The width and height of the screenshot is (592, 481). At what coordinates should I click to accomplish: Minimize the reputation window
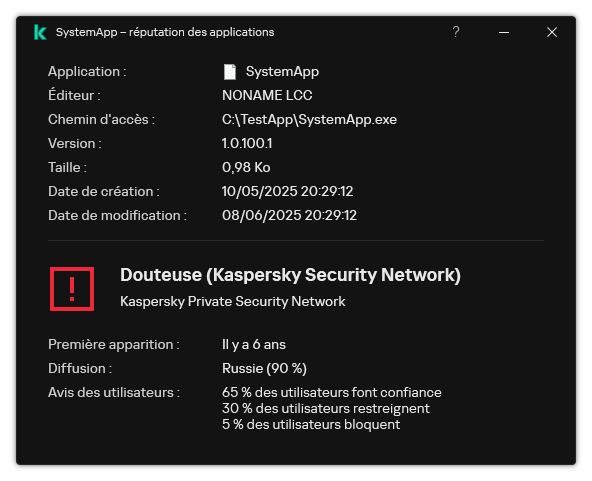click(x=504, y=32)
